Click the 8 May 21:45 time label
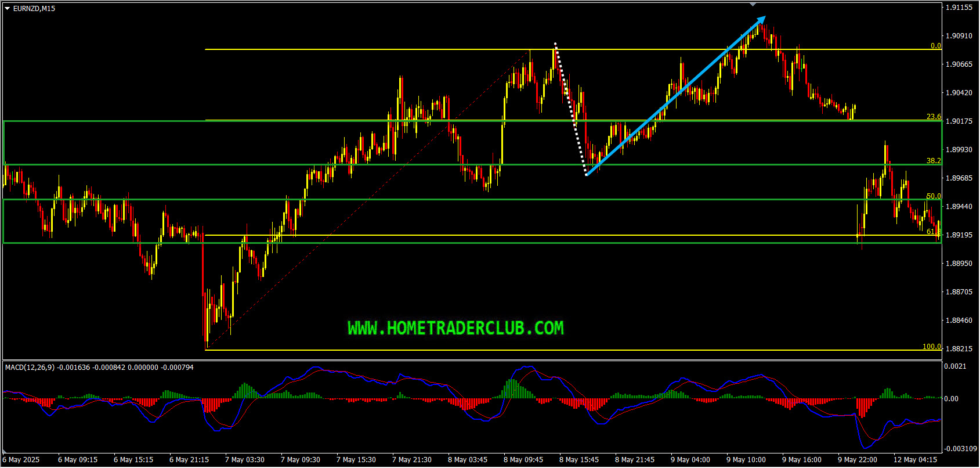This screenshot has width=980, height=468. point(635,460)
